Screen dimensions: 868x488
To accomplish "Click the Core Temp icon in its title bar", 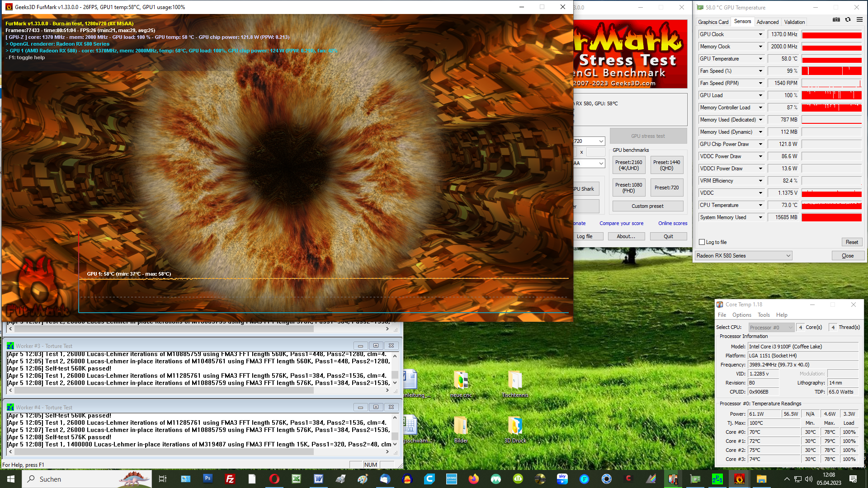I will 720,305.
